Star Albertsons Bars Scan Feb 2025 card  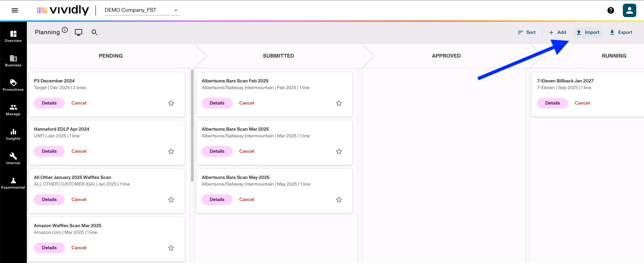(x=339, y=103)
